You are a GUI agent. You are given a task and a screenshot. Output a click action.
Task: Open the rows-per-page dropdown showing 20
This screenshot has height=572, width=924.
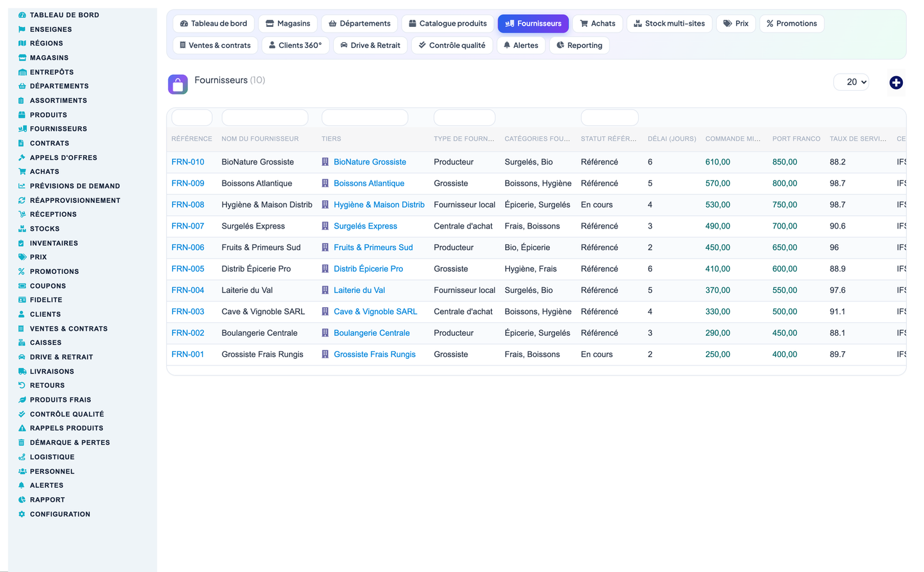click(852, 82)
